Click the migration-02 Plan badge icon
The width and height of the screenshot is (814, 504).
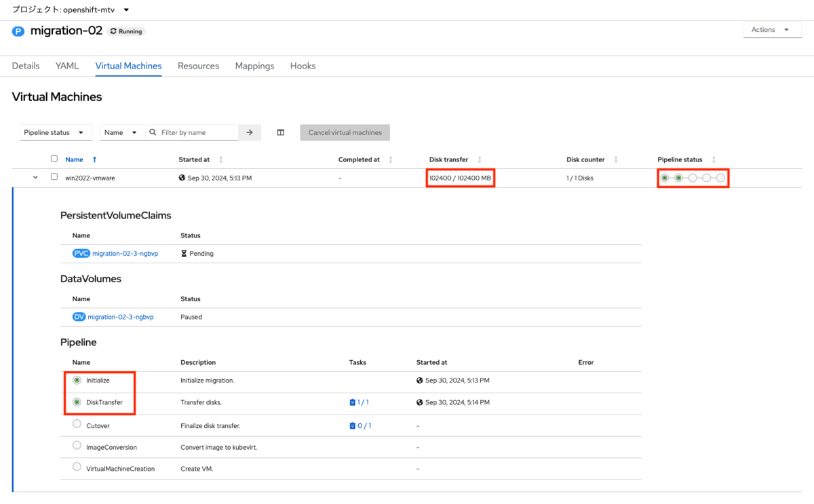[18, 31]
